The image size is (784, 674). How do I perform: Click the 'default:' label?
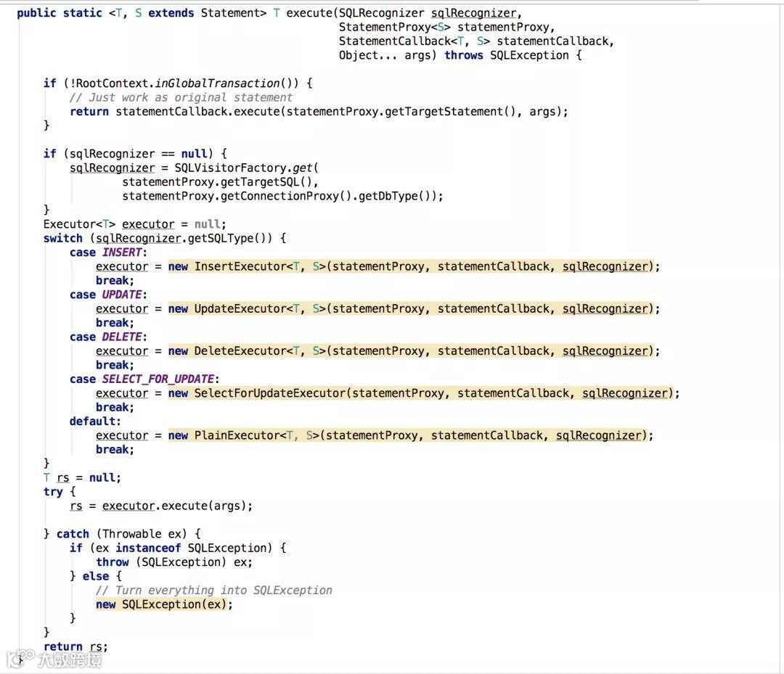[95, 422]
